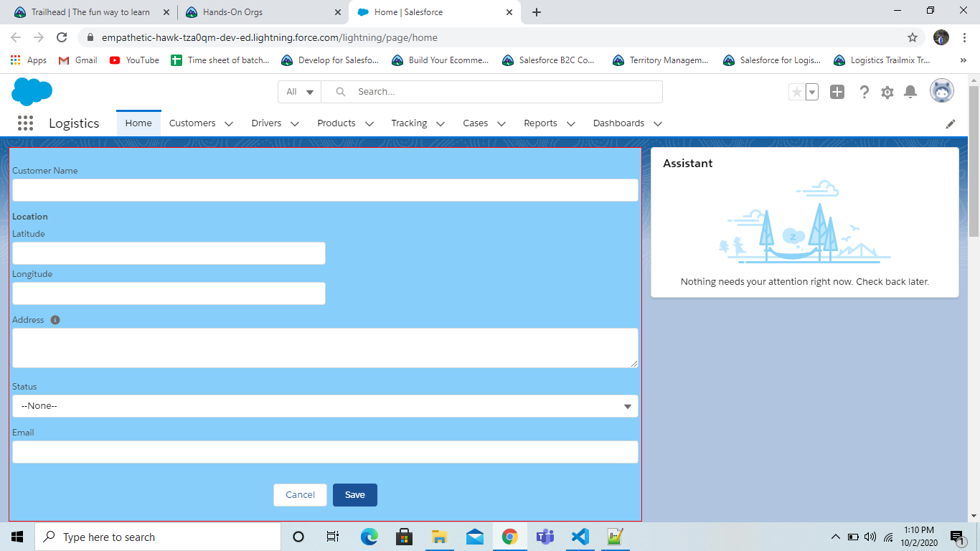The height and width of the screenshot is (551, 980).
Task: Open the Dashboards tab
Action: [619, 123]
